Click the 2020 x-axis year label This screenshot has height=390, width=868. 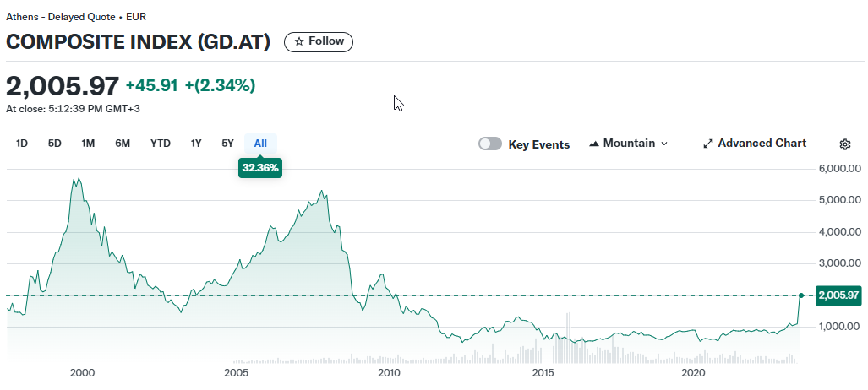coord(695,373)
